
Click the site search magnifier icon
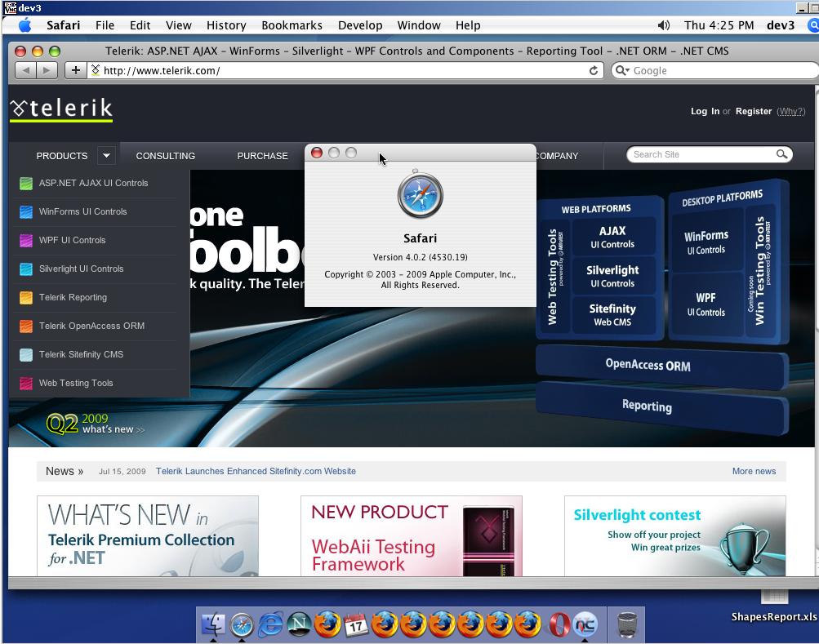[x=781, y=154]
